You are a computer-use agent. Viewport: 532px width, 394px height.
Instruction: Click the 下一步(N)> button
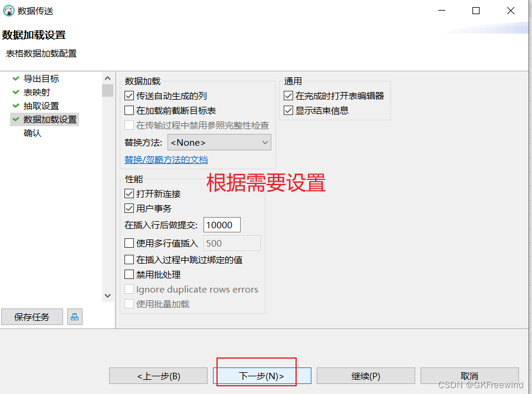261,376
